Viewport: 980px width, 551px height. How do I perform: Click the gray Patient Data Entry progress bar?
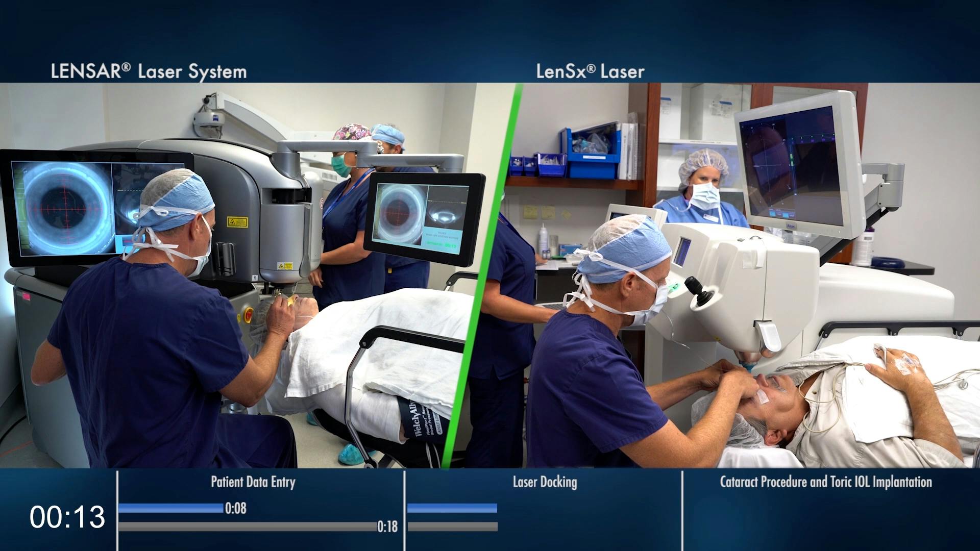248,527
